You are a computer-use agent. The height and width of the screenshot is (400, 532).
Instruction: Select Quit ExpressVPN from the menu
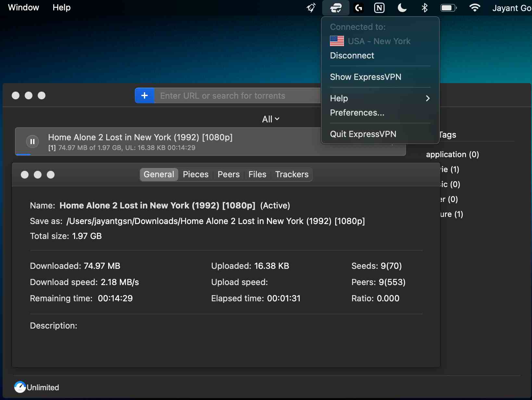[x=363, y=134]
